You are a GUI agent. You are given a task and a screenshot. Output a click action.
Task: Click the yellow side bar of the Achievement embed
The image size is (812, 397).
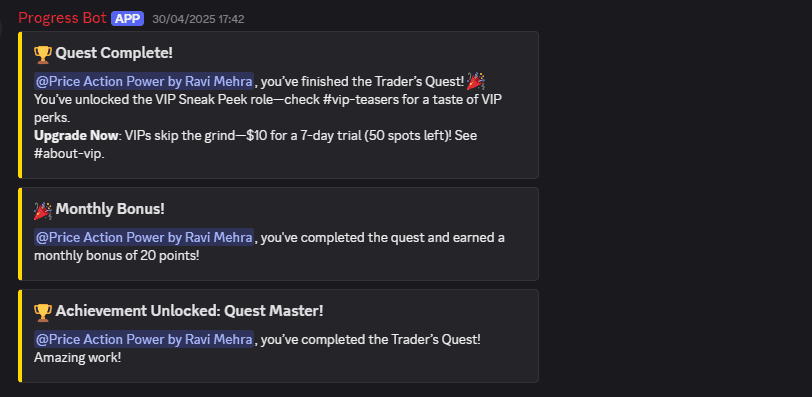coord(20,336)
